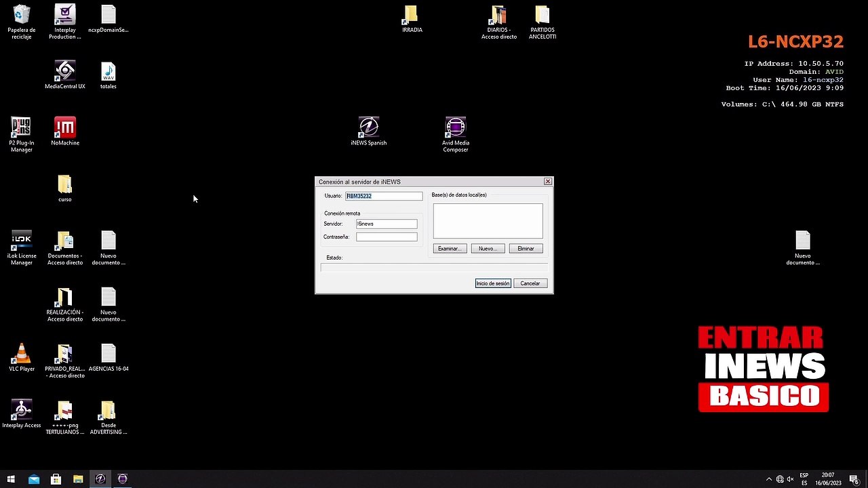Select the VLC Player desktop icon
The image size is (868, 488).
point(22,357)
